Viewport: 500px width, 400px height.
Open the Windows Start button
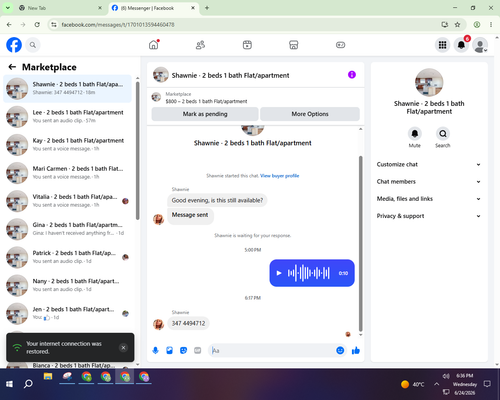(9, 384)
